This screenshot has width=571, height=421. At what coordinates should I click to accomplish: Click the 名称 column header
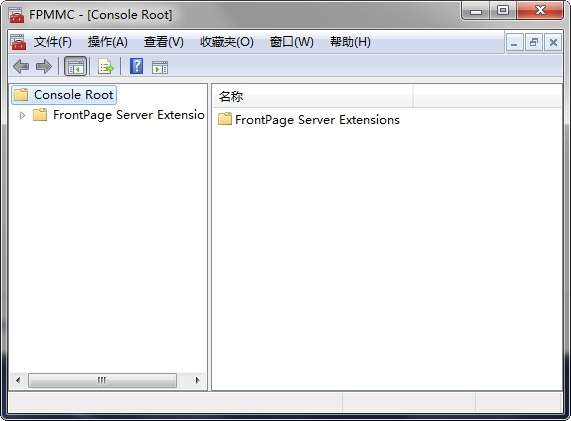[x=312, y=97]
